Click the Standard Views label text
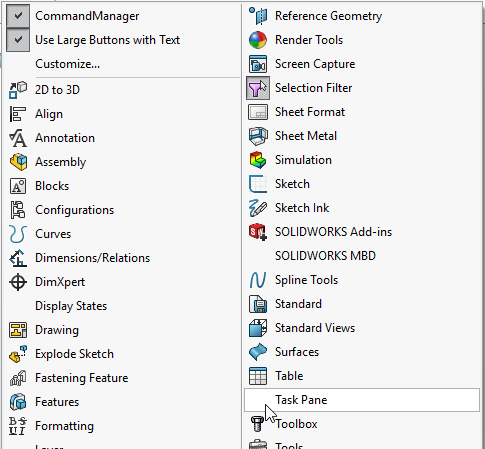The image size is (485, 449). point(315,328)
